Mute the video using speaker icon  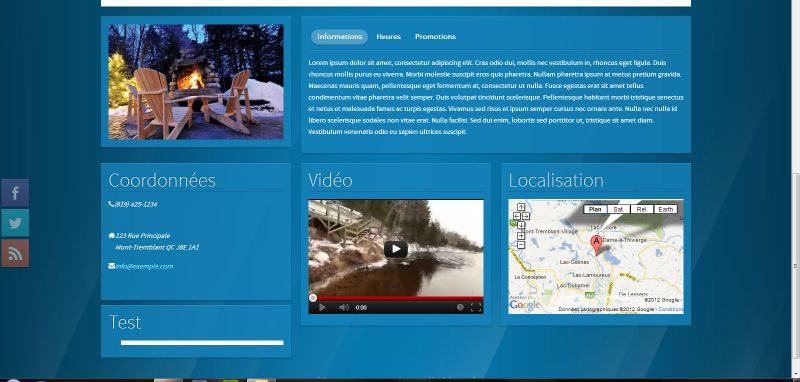pos(344,308)
